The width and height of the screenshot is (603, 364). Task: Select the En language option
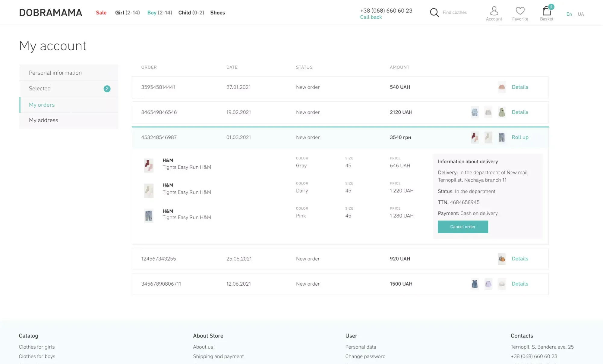569,14
